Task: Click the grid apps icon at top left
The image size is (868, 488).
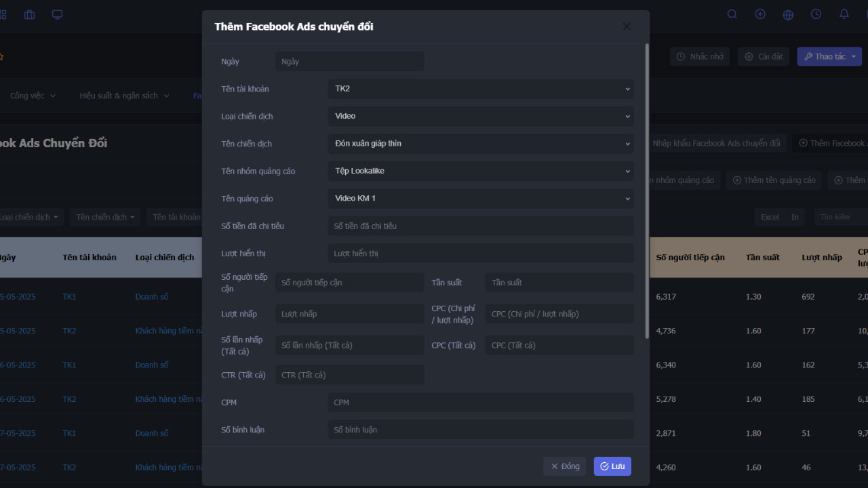Action: click(x=3, y=14)
